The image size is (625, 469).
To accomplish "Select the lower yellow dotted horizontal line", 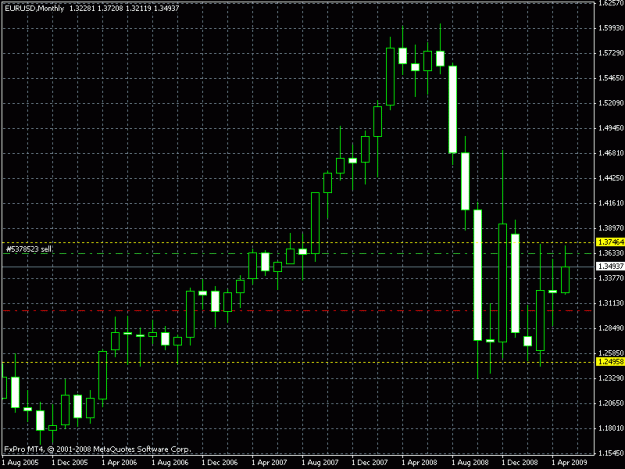I will [x=298, y=362].
